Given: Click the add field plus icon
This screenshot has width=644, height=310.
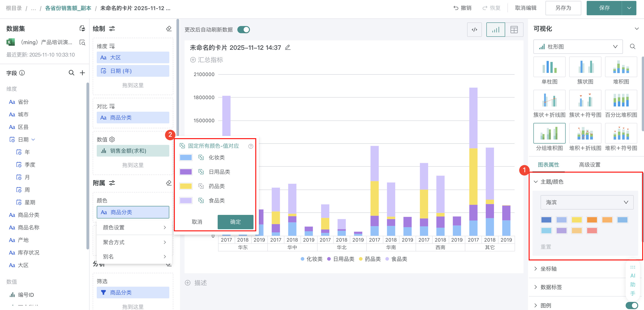Looking at the screenshot, I should click(x=82, y=73).
